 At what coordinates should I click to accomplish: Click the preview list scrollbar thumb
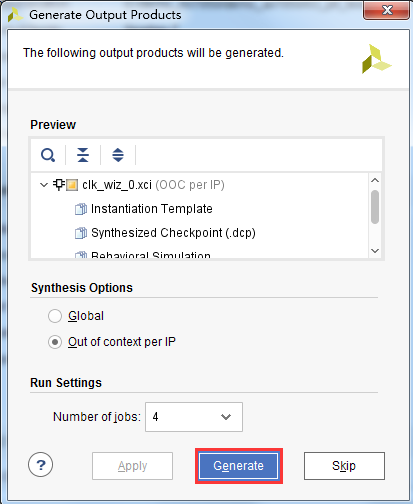(375, 207)
